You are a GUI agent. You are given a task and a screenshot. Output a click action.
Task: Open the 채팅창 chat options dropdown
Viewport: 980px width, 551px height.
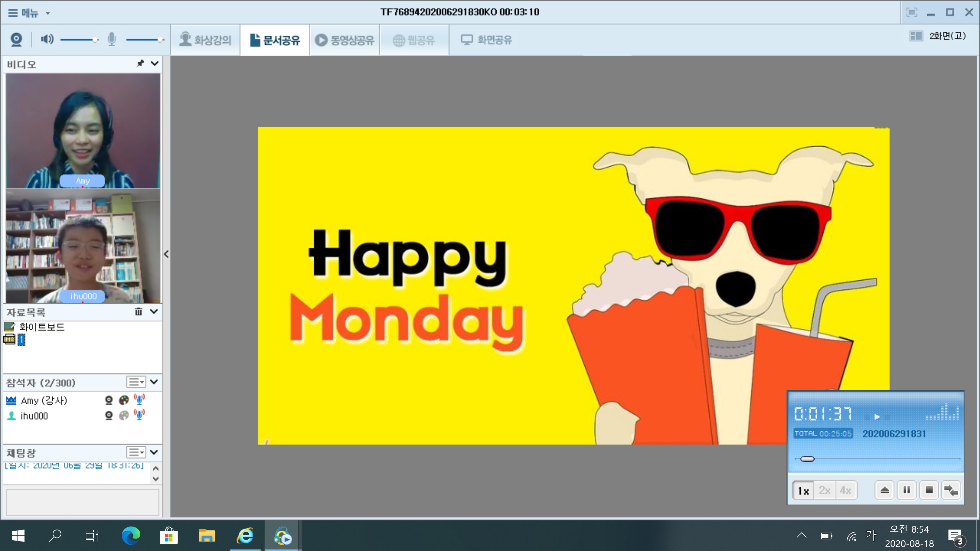[x=136, y=452]
